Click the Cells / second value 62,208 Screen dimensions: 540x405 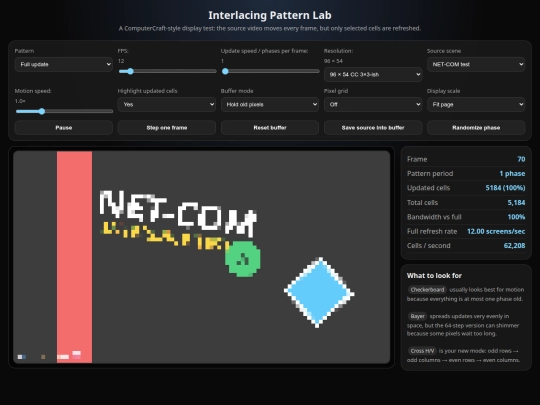(x=514, y=246)
